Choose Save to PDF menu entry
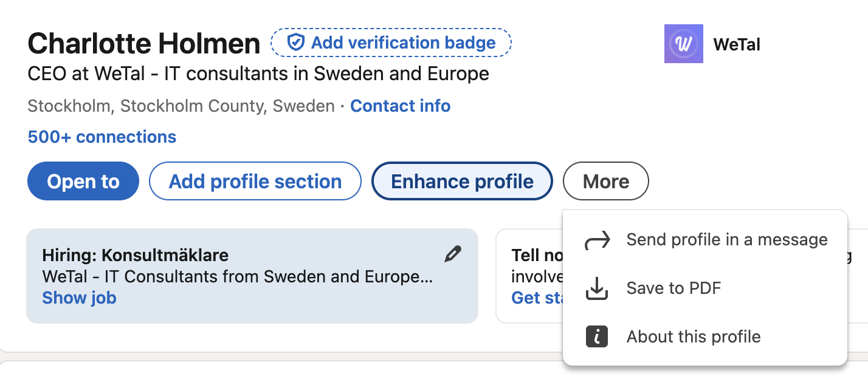 point(704,288)
